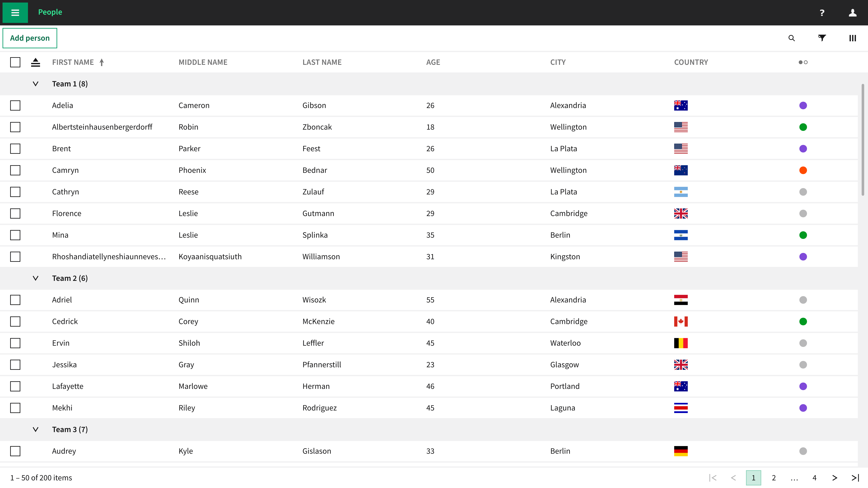
Task: Toggle the select all rows checkbox
Action: pos(15,62)
